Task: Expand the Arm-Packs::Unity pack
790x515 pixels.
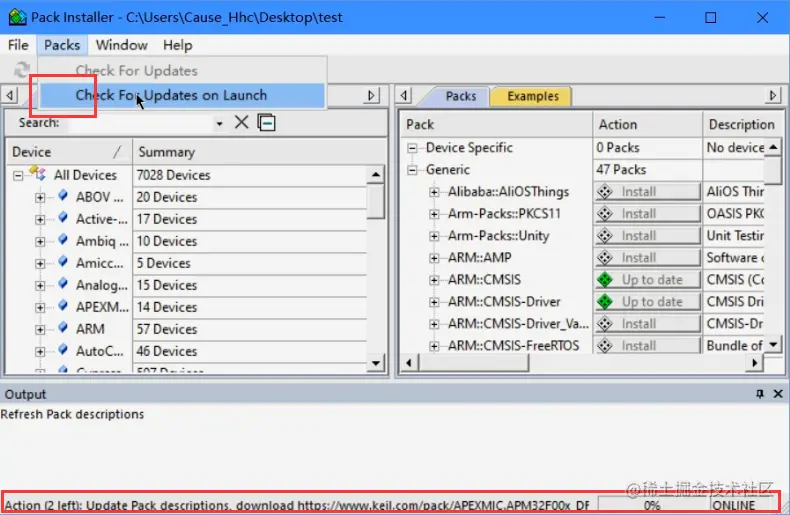Action: [x=434, y=236]
